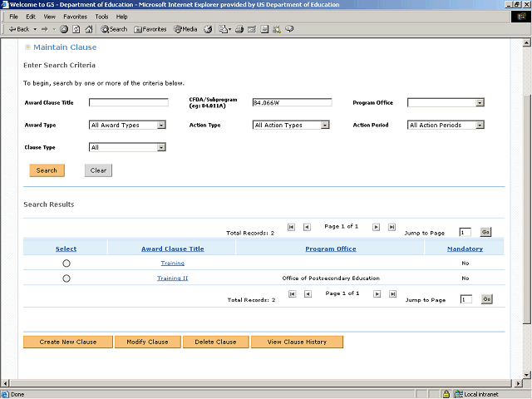Viewport: 532px width, 399px height.
Task: Click Create New Clause button
Action: pyautogui.click(x=68, y=342)
